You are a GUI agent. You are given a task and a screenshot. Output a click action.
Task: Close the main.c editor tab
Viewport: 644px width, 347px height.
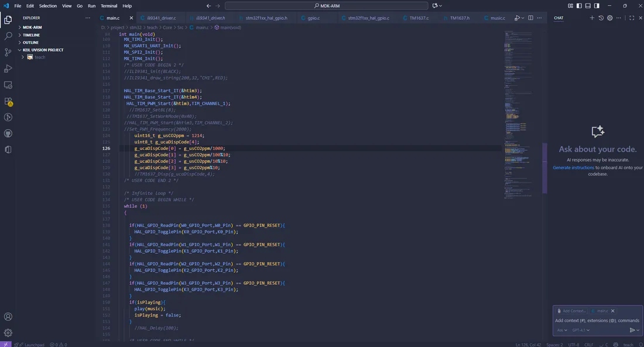131,18
